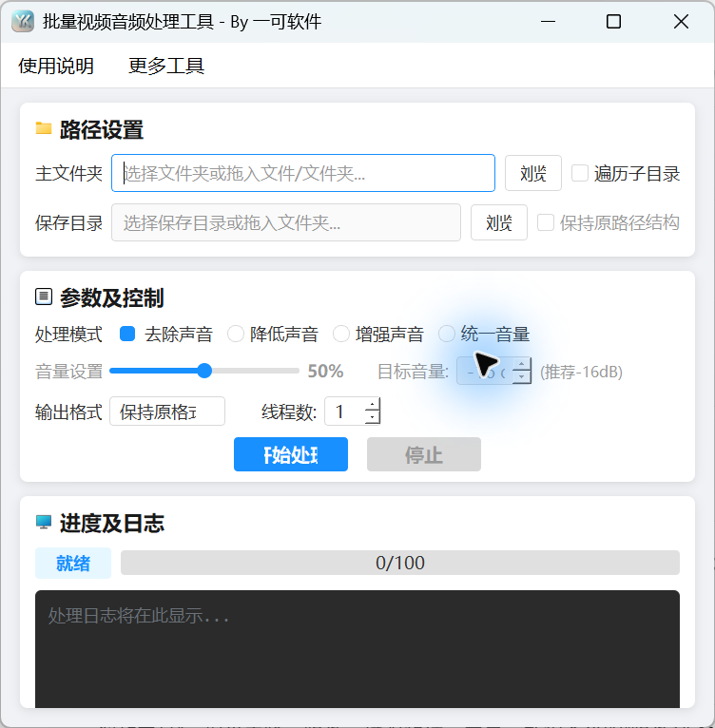
Task: Maximize the application window
Action: pyautogui.click(x=613, y=21)
